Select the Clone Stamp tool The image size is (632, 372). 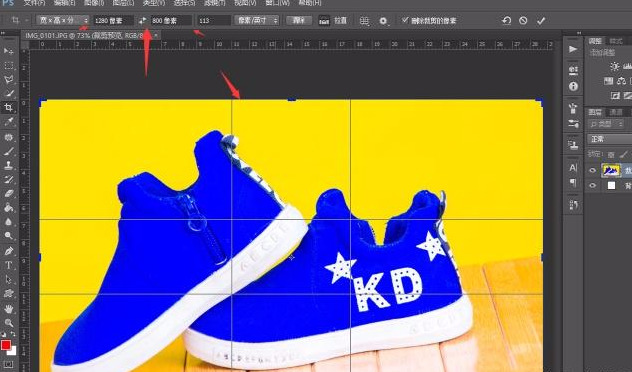8,165
